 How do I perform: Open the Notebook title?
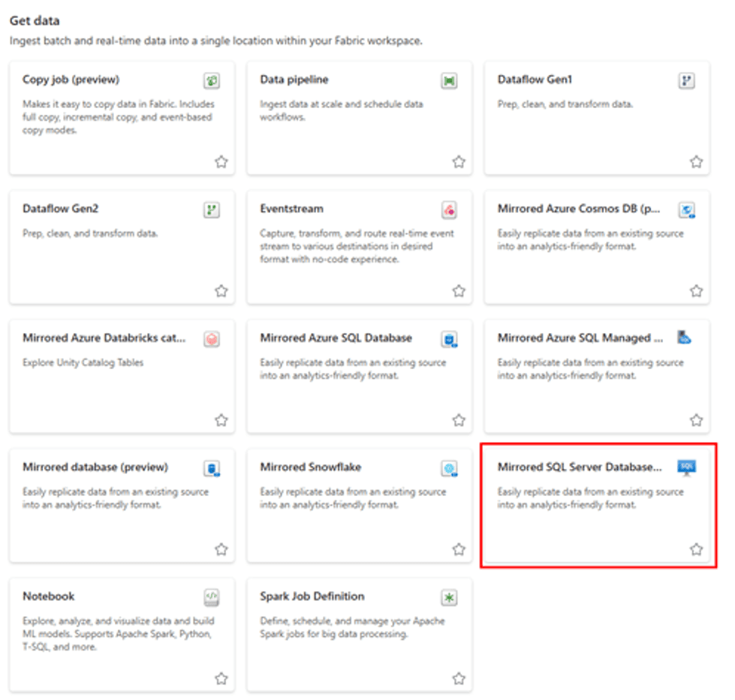point(49,596)
